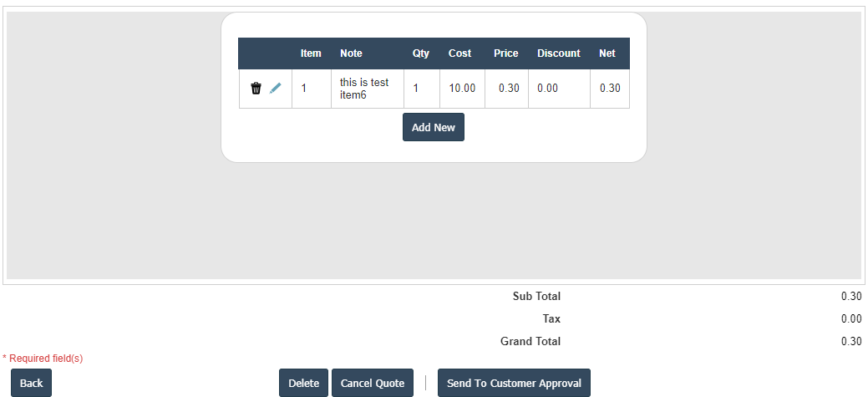868x397 pixels.
Task: Click the Cost column header
Action: 459,53
